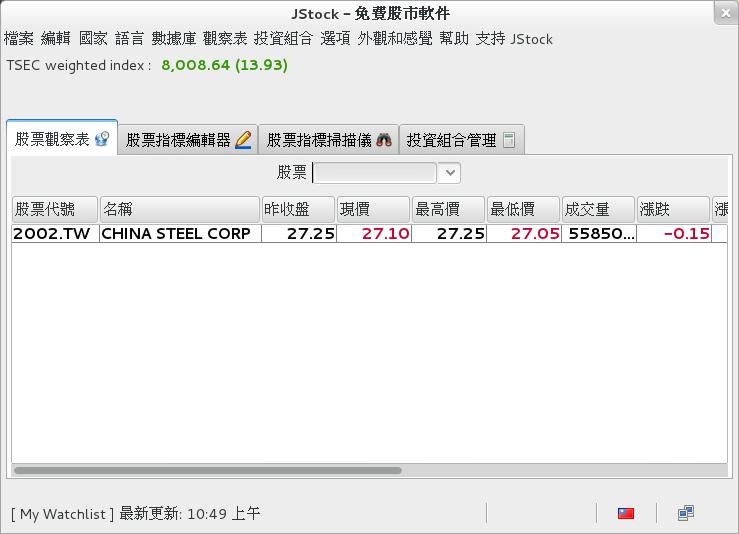The image size is (739, 534).
Task: Click the globe icon on 股票觀察表 tab
Action: click(102, 139)
